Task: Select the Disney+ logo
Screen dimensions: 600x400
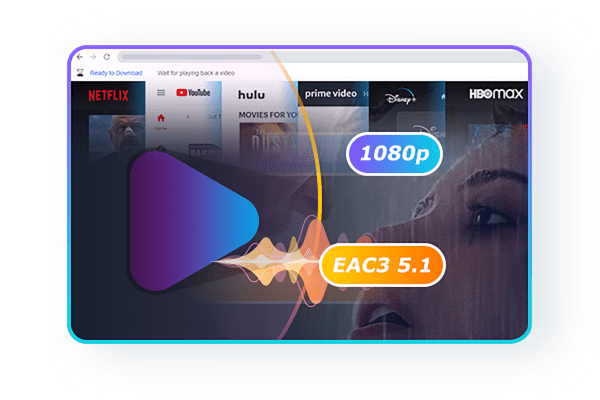Action: coord(401,96)
